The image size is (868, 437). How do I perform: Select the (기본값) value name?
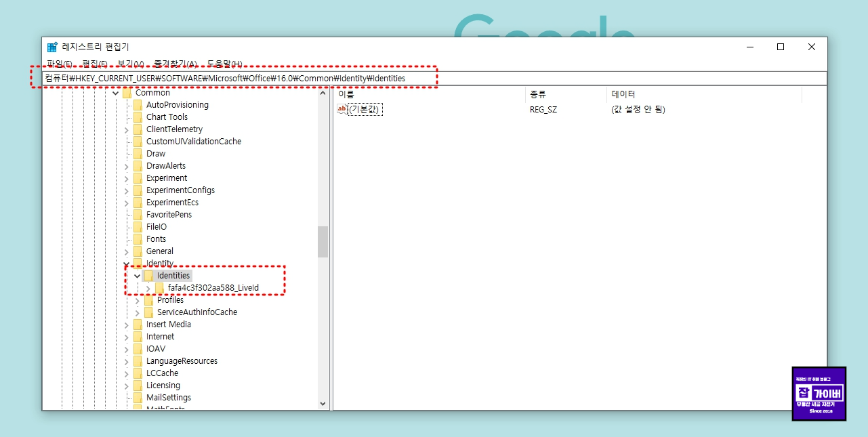tap(365, 109)
